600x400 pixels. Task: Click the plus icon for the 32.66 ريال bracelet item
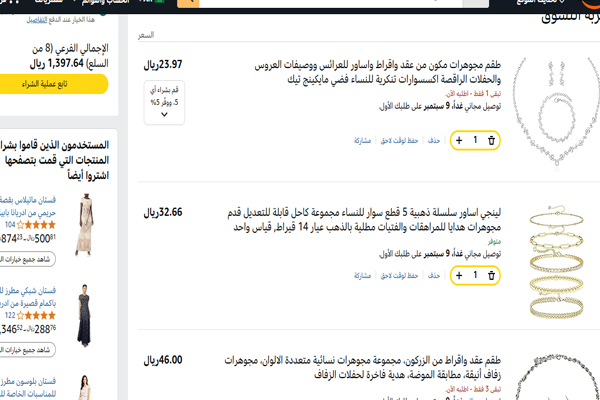[459, 275]
